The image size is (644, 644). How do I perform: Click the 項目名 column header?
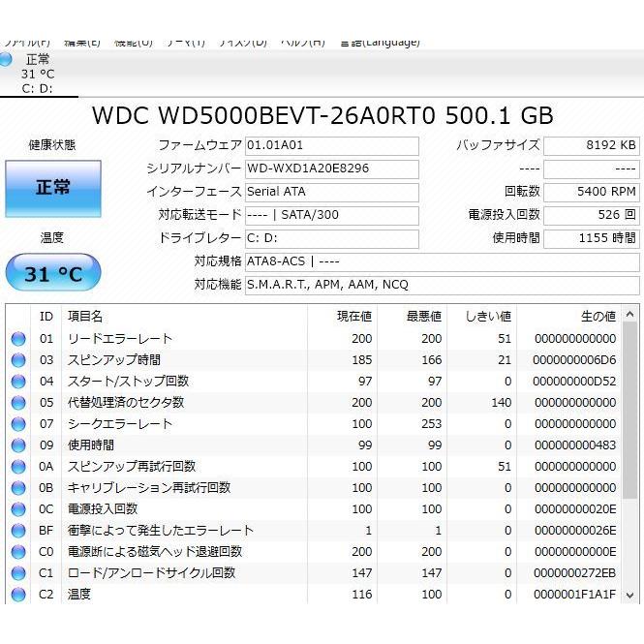click(x=184, y=317)
